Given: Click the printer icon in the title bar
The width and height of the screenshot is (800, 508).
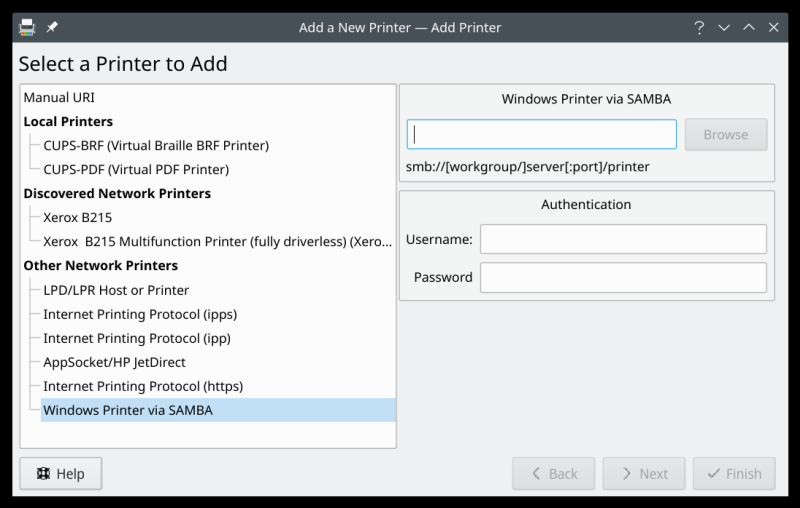Looking at the screenshot, I should click(27, 27).
